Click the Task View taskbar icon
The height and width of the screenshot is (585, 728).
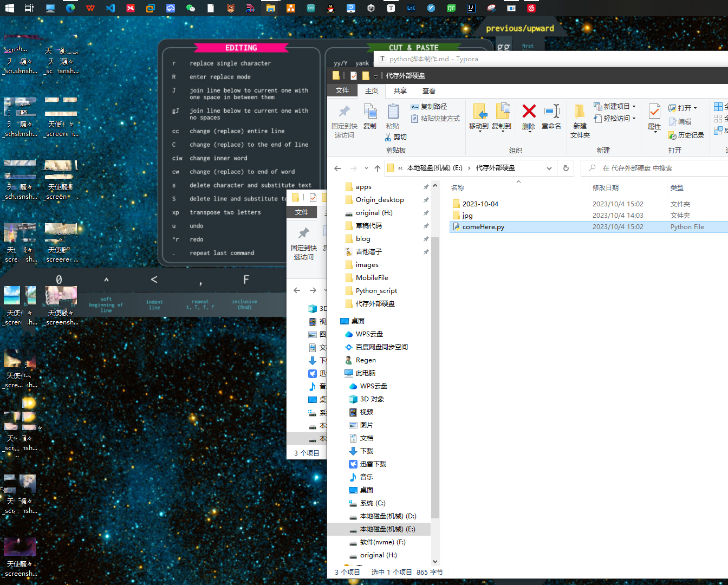pos(29,8)
